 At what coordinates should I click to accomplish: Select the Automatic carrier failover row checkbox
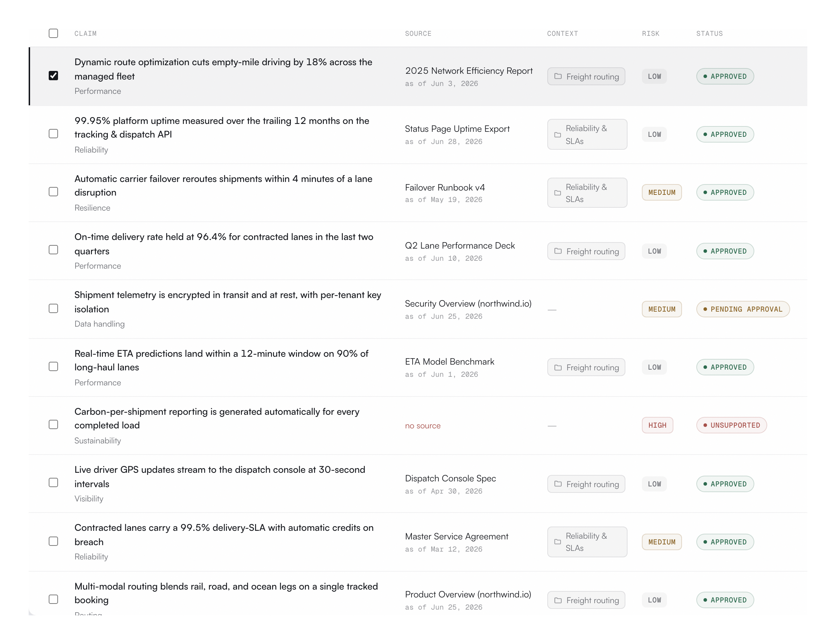53,192
